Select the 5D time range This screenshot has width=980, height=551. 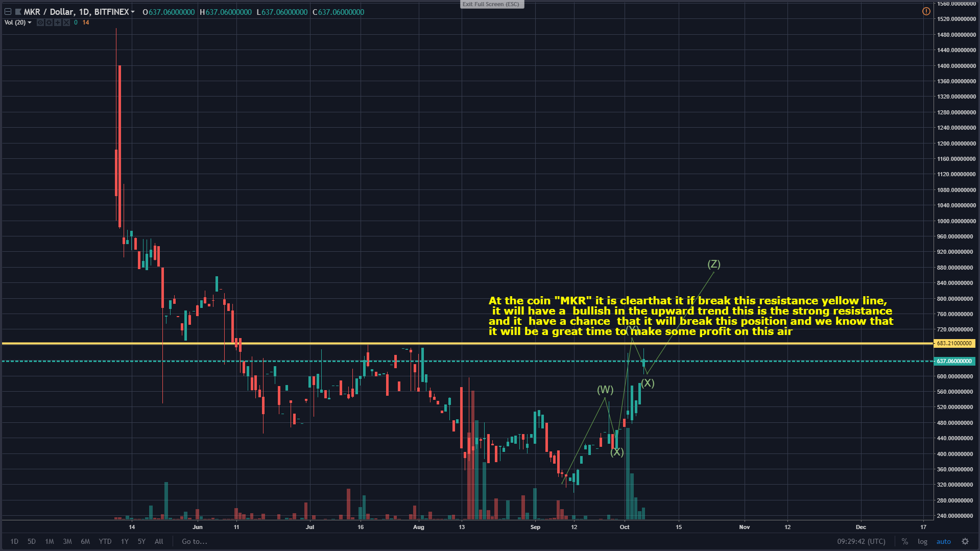32,541
